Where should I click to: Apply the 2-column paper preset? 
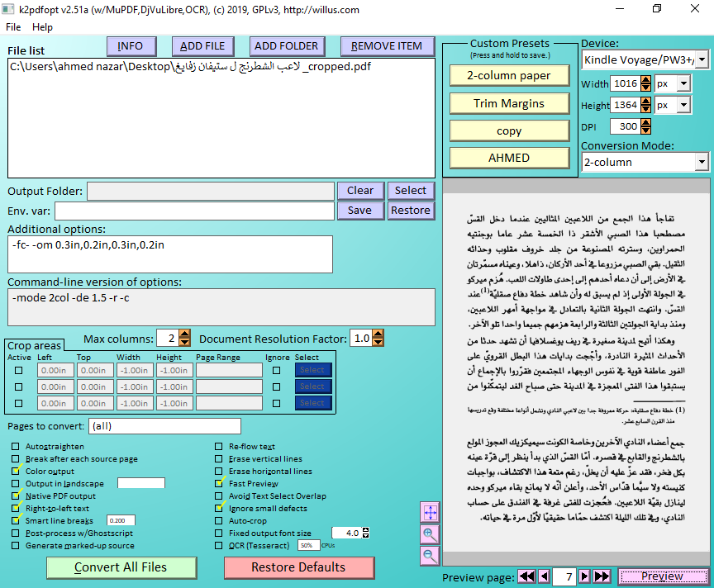coord(509,75)
